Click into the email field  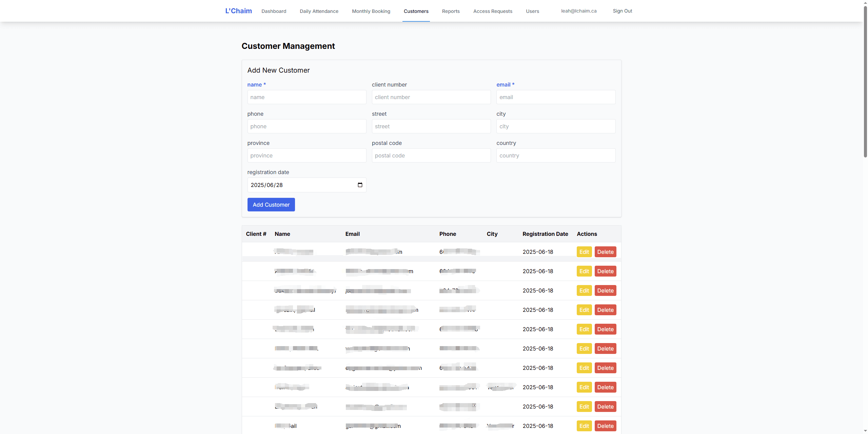556,97
